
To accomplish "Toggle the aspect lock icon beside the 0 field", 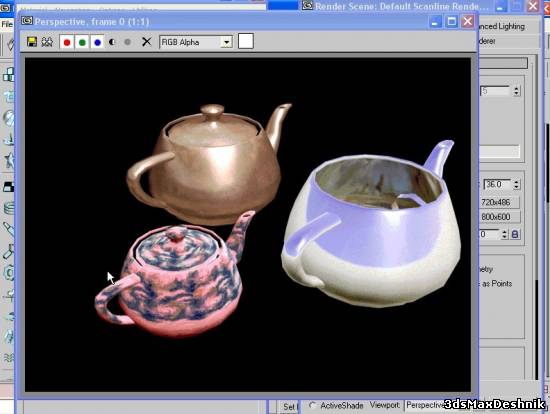I will [x=515, y=234].
